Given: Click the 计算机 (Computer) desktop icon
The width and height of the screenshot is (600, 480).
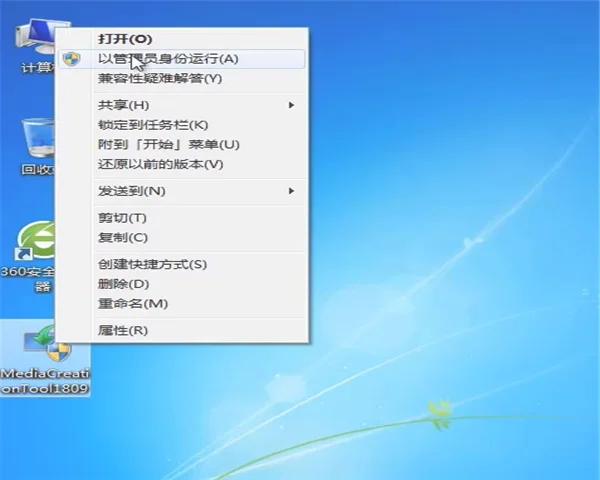Looking at the screenshot, I should 32,40.
